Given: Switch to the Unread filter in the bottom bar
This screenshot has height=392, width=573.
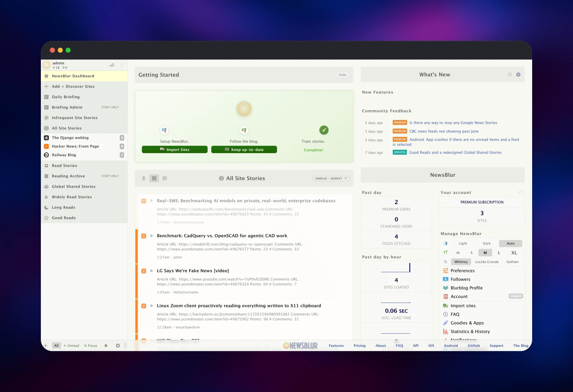Looking at the screenshot, I should tap(71, 345).
